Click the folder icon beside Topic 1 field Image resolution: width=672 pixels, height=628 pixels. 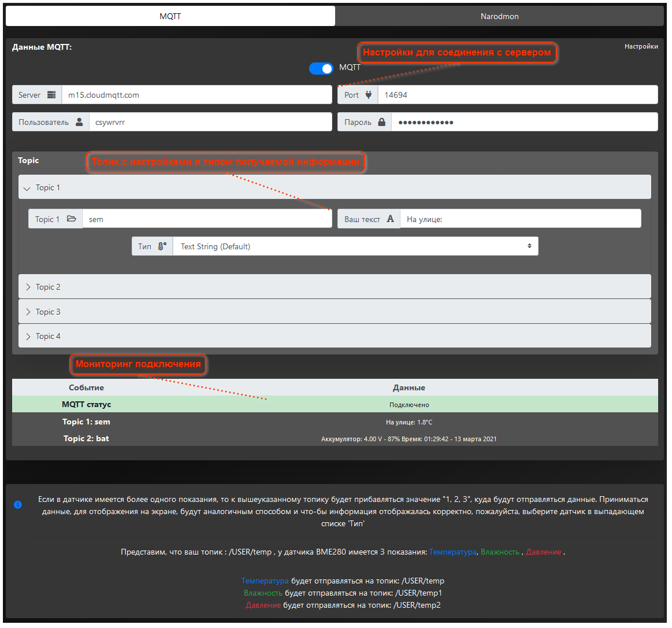click(72, 219)
